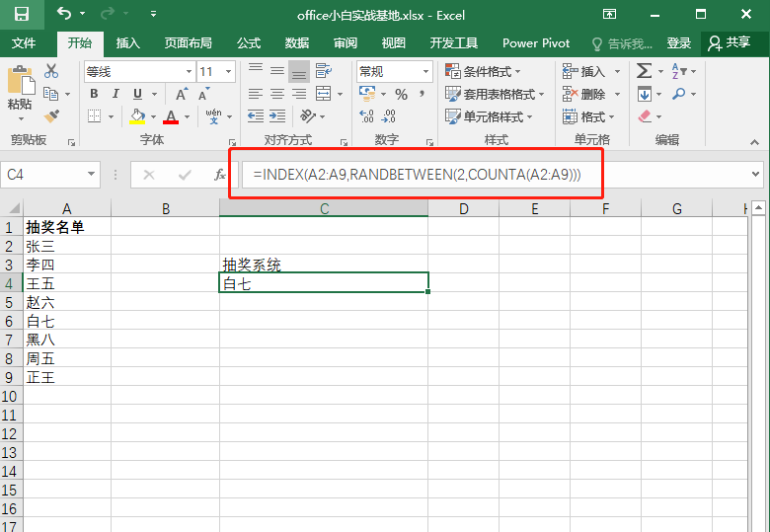Click Find and Select magnifier

click(x=679, y=93)
